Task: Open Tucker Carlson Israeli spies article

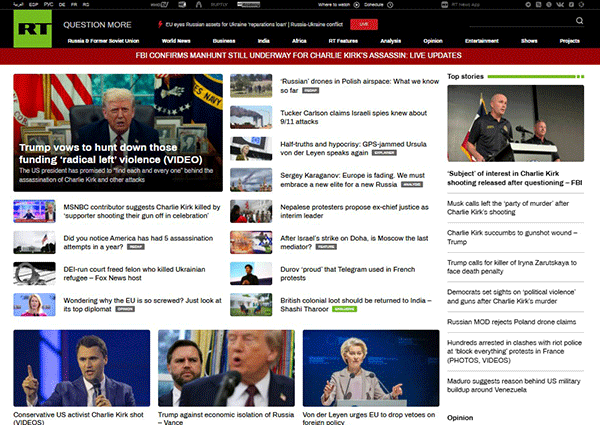Action: [354, 117]
